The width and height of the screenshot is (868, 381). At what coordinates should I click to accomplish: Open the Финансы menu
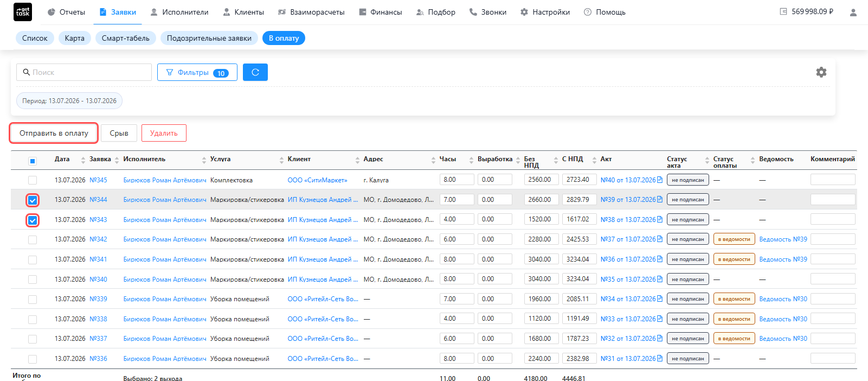coord(381,12)
